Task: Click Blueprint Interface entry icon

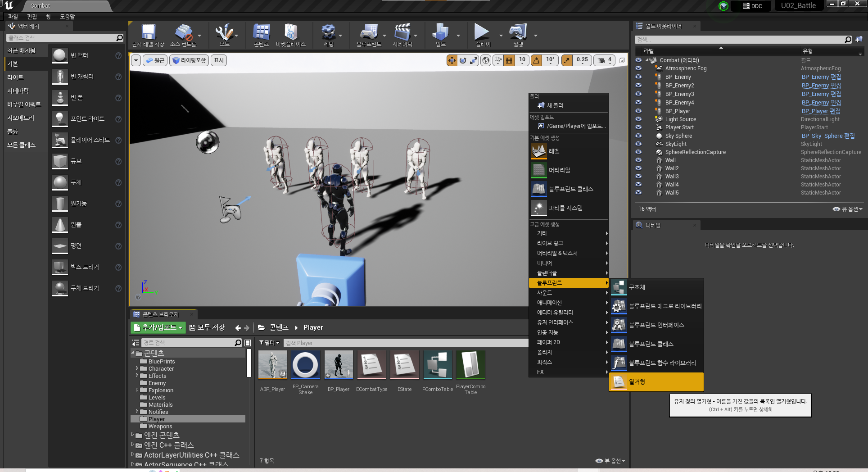Action: coord(619,325)
